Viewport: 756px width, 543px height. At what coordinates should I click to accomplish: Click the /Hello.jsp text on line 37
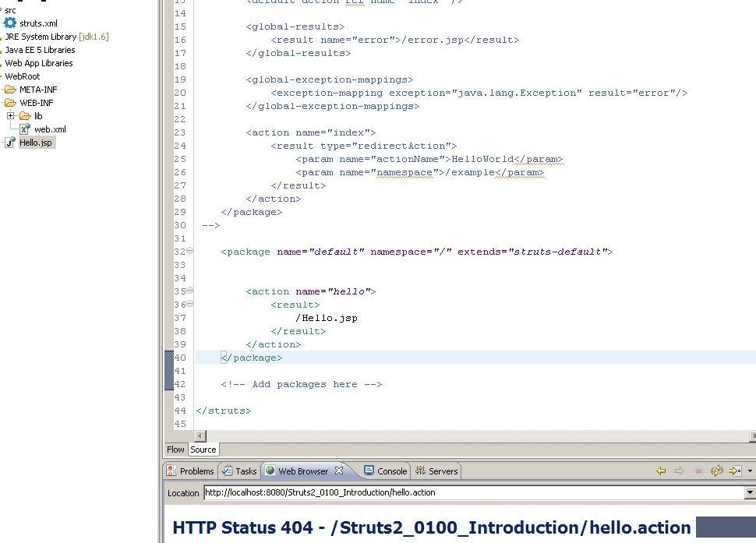tap(327, 318)
